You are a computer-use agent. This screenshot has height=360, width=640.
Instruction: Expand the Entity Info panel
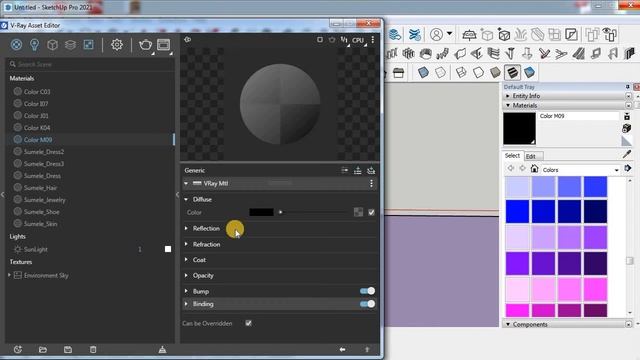pos(508,96)
